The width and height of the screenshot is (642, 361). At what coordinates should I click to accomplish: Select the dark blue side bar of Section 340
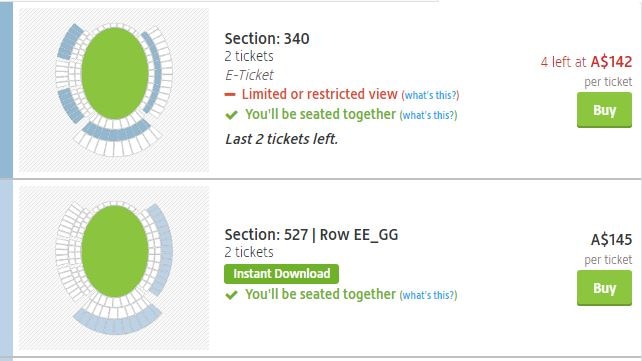pyautogui.click(x=6, y=89)
